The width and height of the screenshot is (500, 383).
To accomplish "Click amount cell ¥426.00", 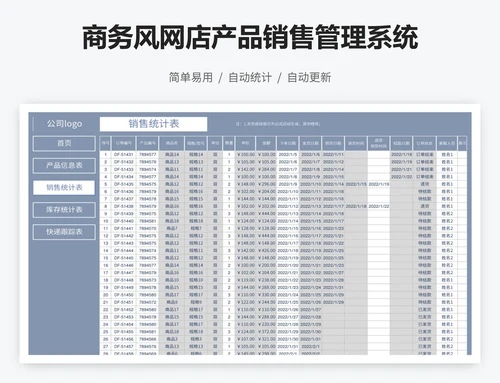I will point(266,250).
